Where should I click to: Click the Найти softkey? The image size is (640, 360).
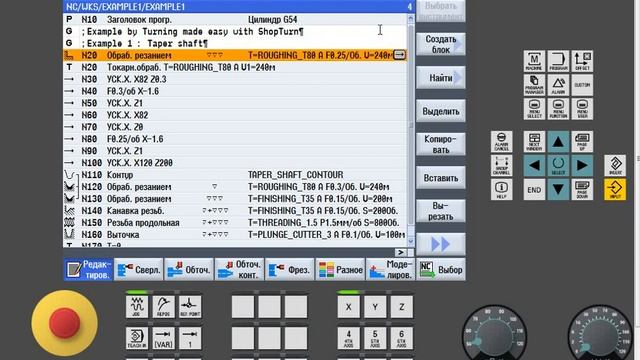click(441, 78)
